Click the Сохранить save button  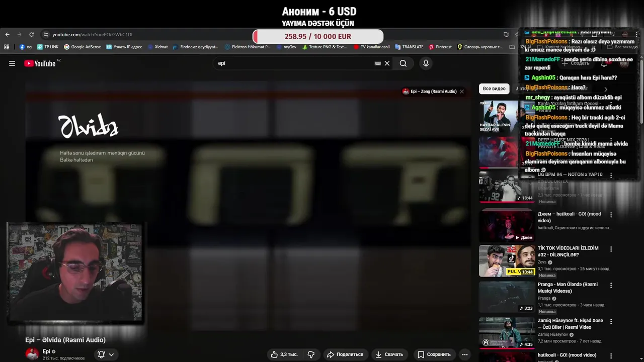(434, 354)
